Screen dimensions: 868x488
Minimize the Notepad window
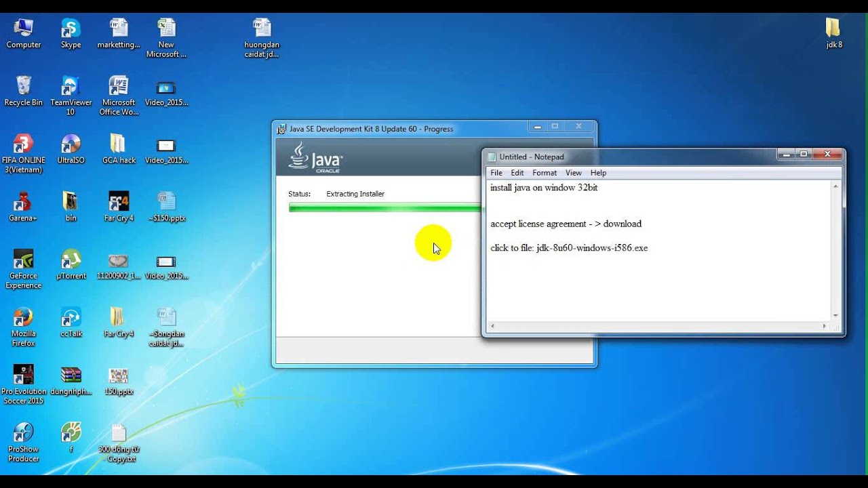click(x=786, y=155)
